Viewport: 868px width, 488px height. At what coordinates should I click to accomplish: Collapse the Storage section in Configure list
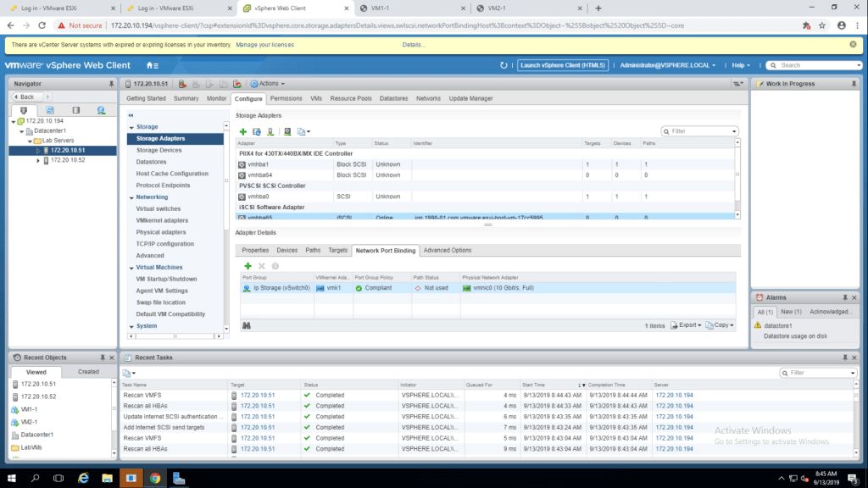(x=131, y=127)
